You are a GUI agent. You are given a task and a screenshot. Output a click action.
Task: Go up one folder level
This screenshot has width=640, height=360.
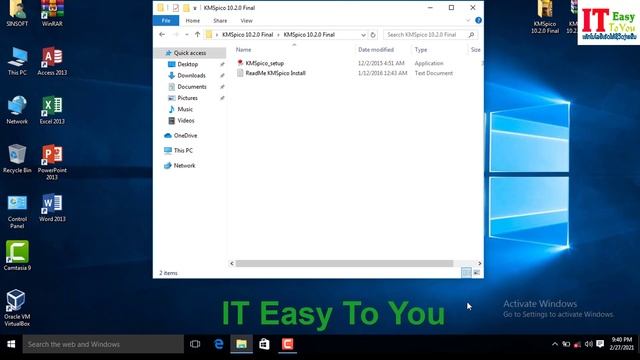pyautogui.click(x=198, y=35)
